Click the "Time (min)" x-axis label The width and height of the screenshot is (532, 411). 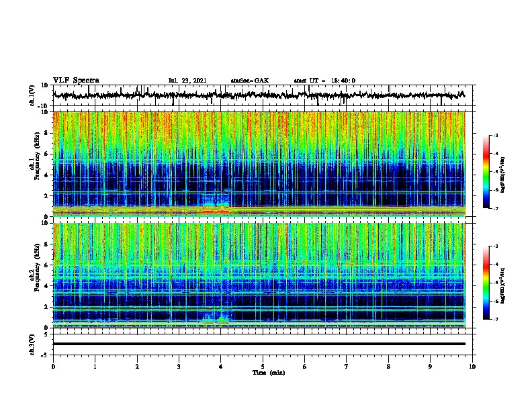(x=269, y=373)
